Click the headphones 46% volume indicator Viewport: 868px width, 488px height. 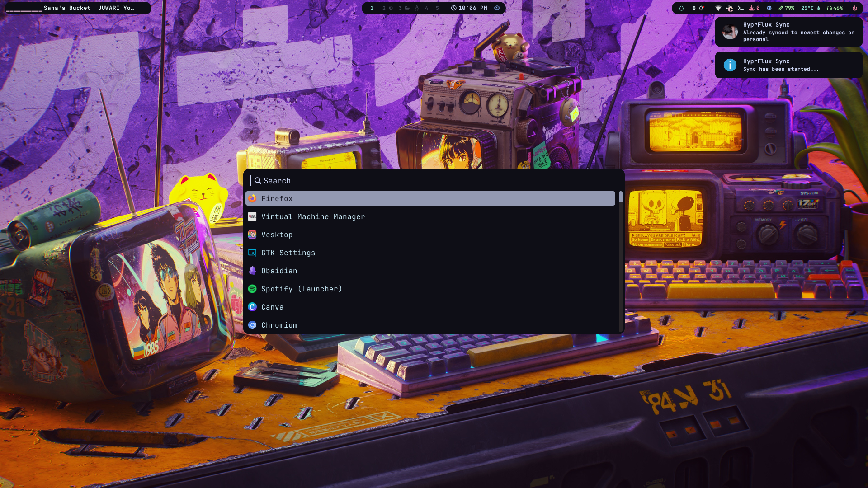835,8
